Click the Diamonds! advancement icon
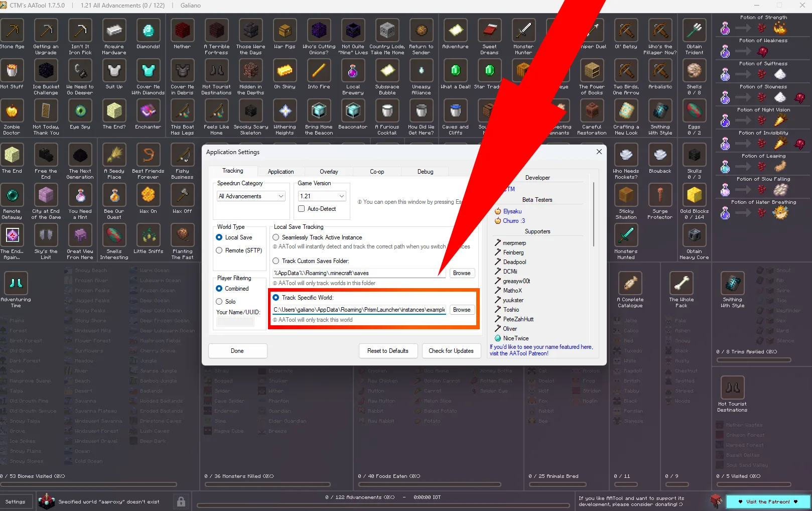Image resolution: width=812 pixels, height=511 pixels. (149, 31)
